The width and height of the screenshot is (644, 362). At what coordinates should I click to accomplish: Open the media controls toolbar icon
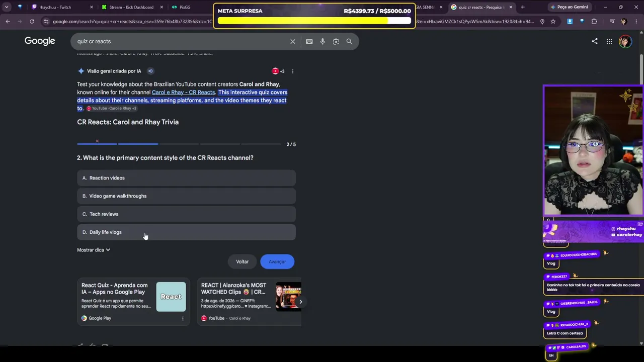coord(612,22)
